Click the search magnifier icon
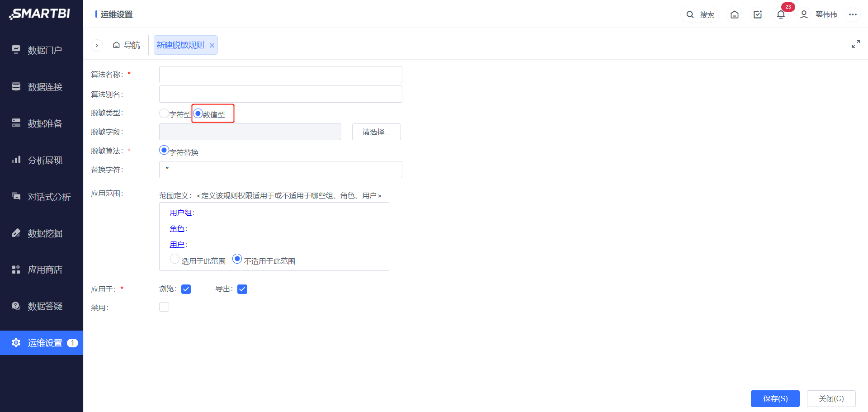Screen dimensions: 868x412 [690, 14]
